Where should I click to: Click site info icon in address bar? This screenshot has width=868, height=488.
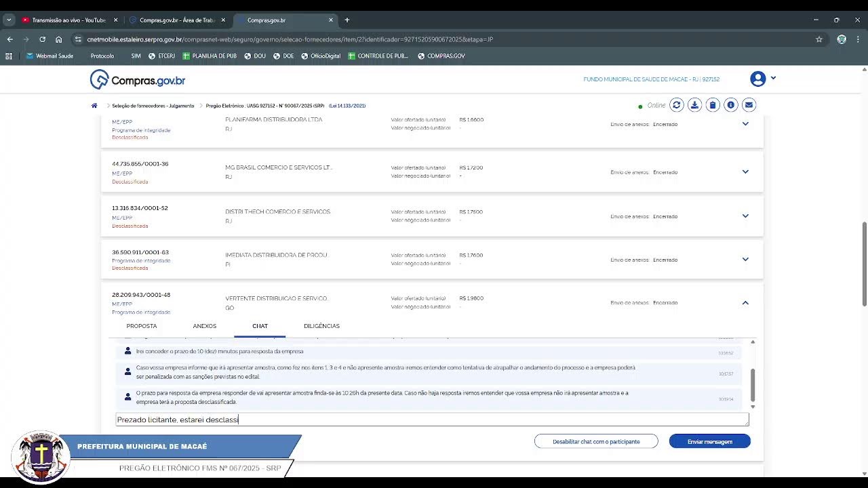[78, 39]
